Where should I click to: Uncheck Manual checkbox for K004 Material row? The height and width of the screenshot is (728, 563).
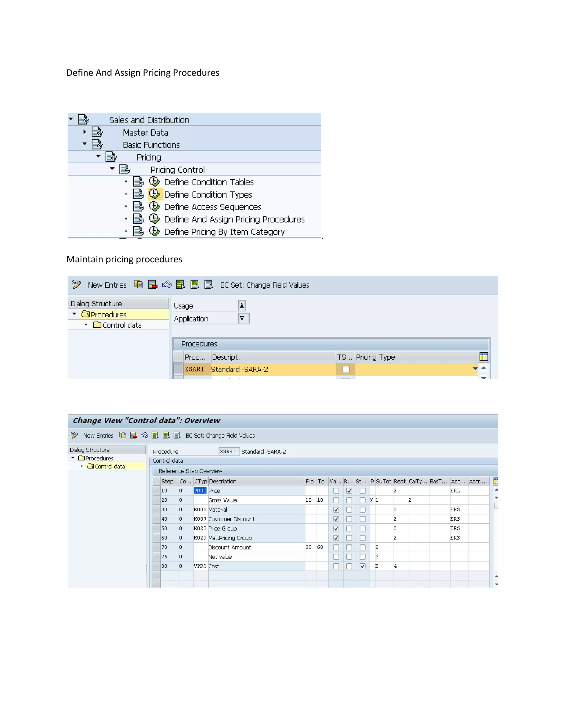coord(336,509)
